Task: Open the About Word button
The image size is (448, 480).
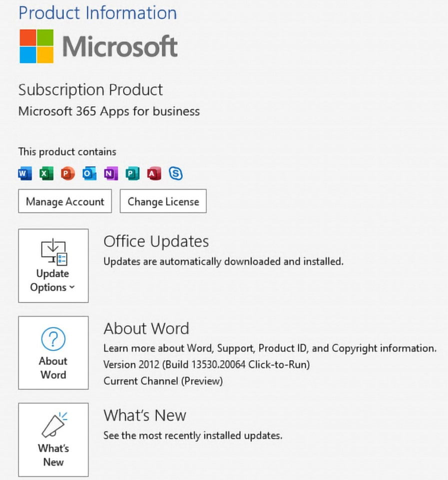Action: coord(53,352)
